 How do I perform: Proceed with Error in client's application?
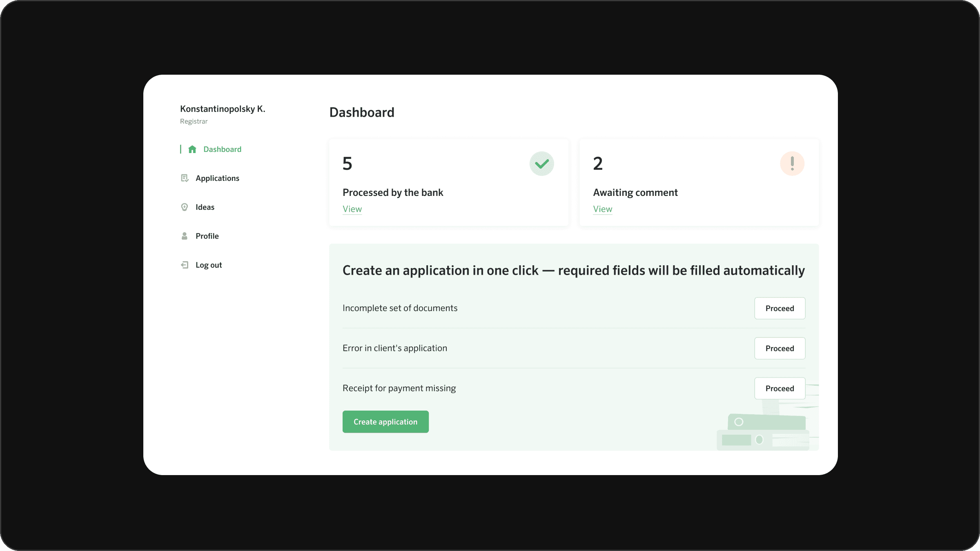coord(779,349)
